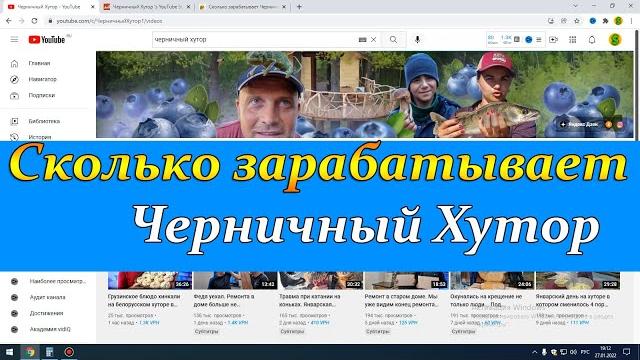Open the video Федя уехал. Ремонта в доме

[224, 300]
